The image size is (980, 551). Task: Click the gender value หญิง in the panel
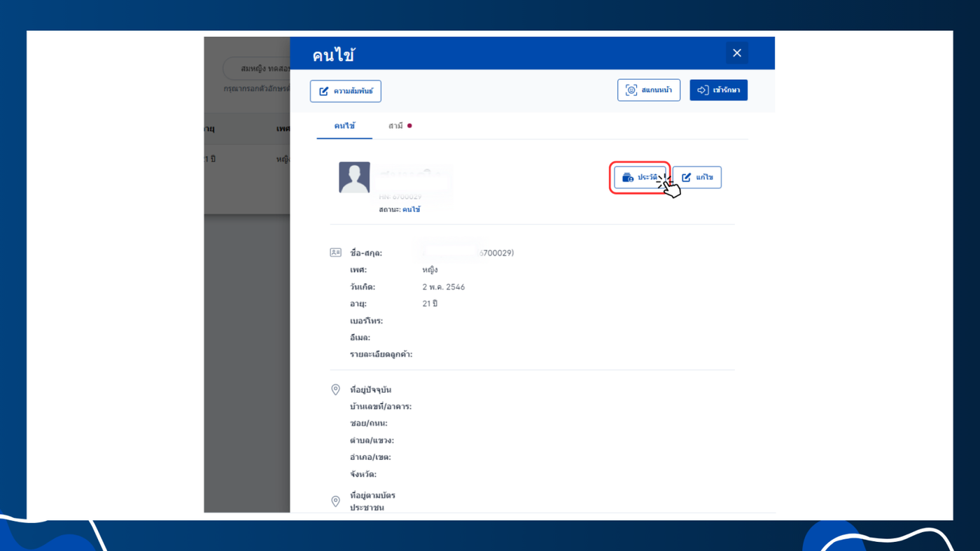coord(430,270)
